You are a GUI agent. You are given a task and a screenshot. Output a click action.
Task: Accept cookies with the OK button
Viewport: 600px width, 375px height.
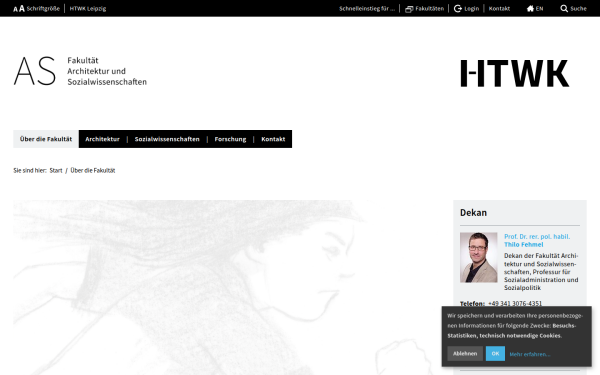[495, 354]
